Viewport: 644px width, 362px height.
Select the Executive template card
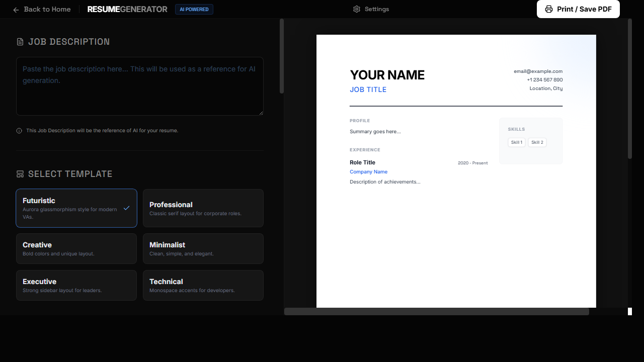[x=76, y=285]
